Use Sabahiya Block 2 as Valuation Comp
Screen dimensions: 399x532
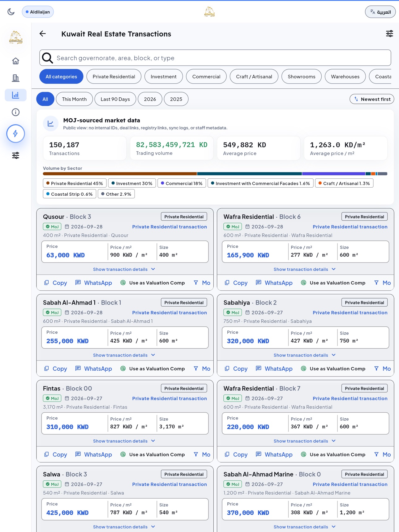click(333, 369)
